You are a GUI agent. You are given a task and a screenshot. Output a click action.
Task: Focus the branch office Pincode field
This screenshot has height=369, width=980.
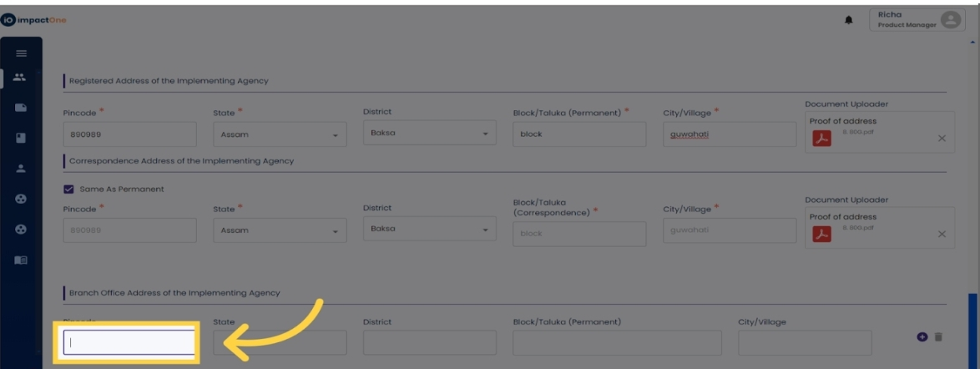tap(129, 342)
